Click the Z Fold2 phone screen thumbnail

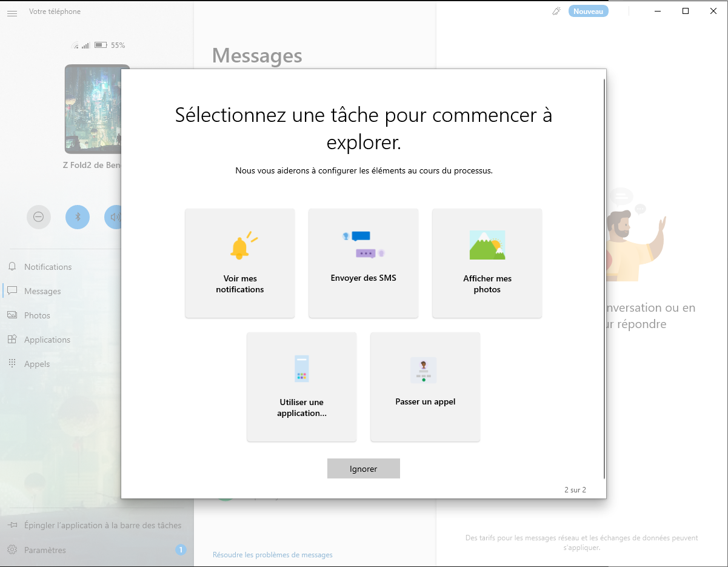click(x=97, y=109)
